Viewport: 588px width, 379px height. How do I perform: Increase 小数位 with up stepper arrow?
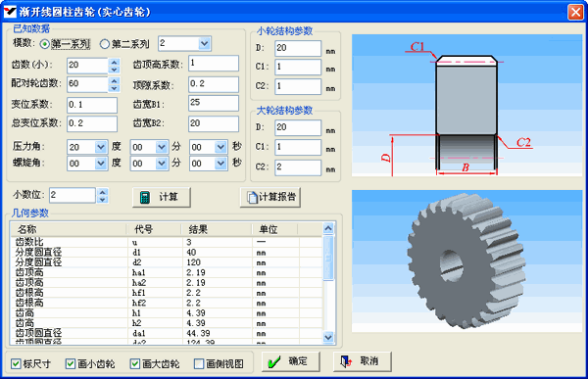[102, 192]
